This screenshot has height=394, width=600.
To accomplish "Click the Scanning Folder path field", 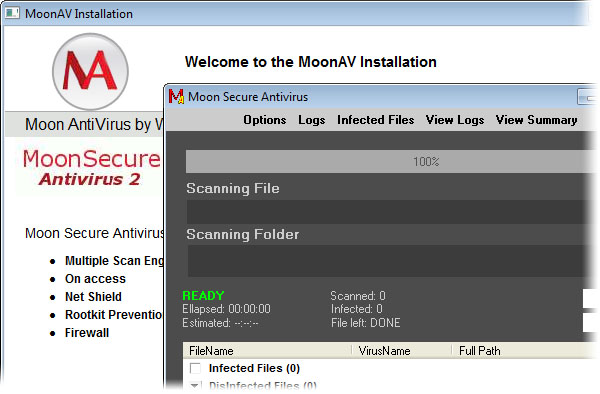I will point(390,260).
